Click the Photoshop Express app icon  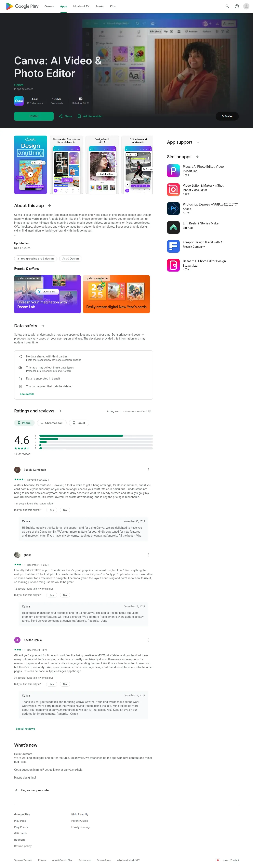174,208
